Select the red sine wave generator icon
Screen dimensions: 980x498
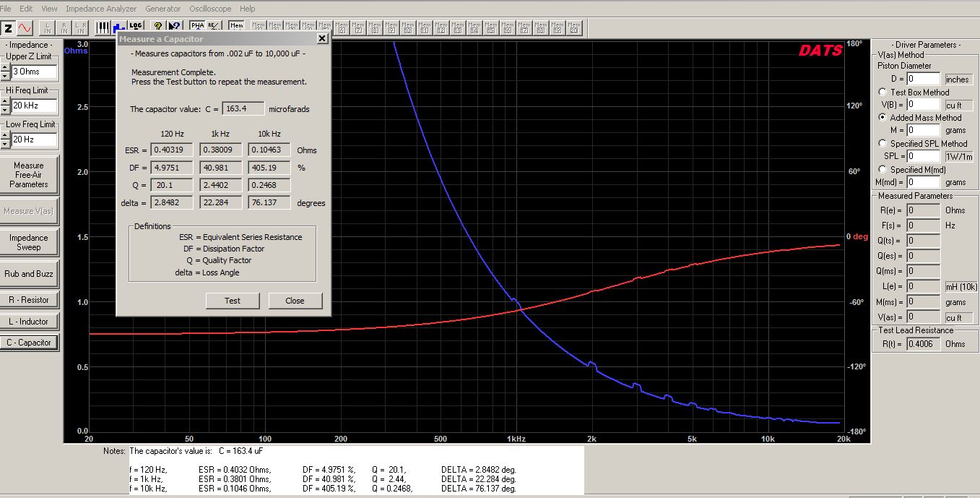tap(25, 28)
